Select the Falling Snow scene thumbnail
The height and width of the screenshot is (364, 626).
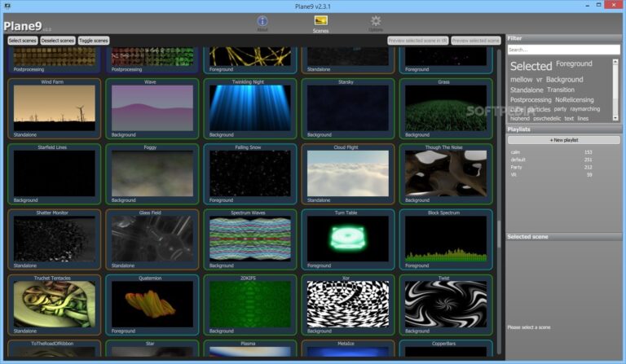click(250, 173)
